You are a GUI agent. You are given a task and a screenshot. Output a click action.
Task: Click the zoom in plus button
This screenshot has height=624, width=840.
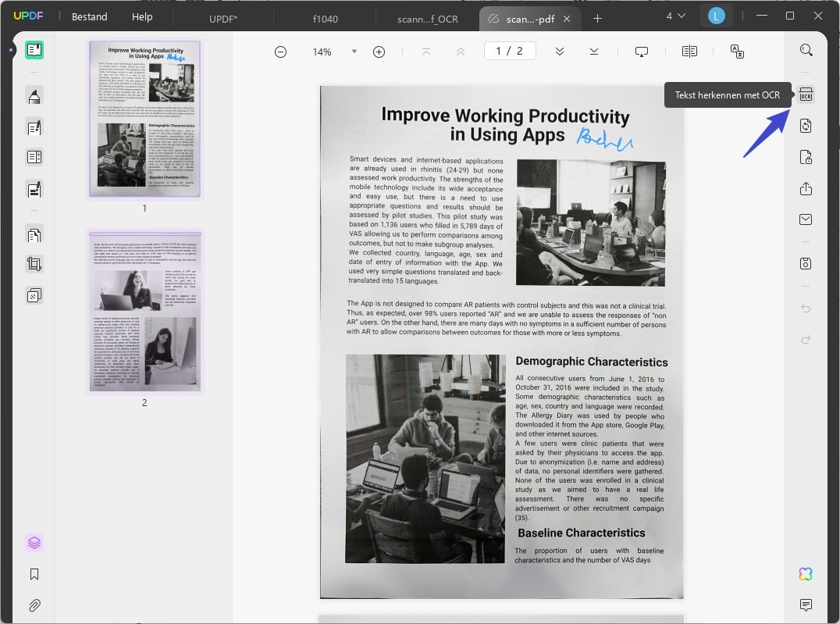(x=379, y=52)
